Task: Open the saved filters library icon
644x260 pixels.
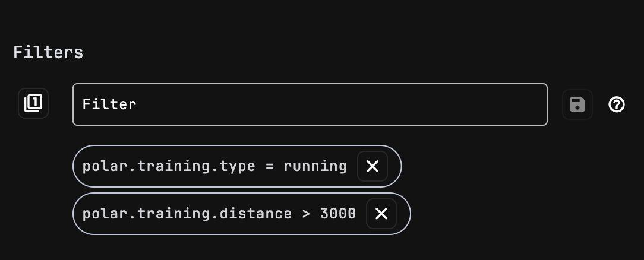Action: [33, 103]
